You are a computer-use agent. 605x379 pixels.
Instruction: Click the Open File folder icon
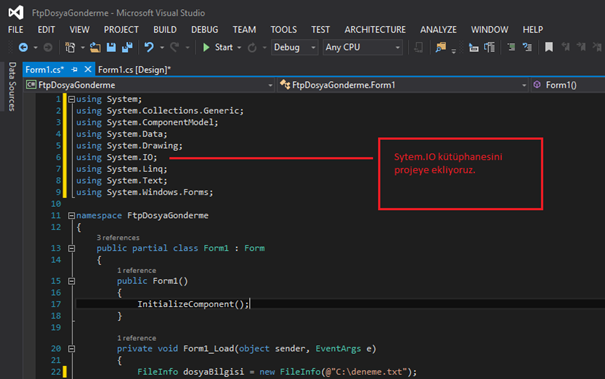pyautogui.click(x=95, y=47)
